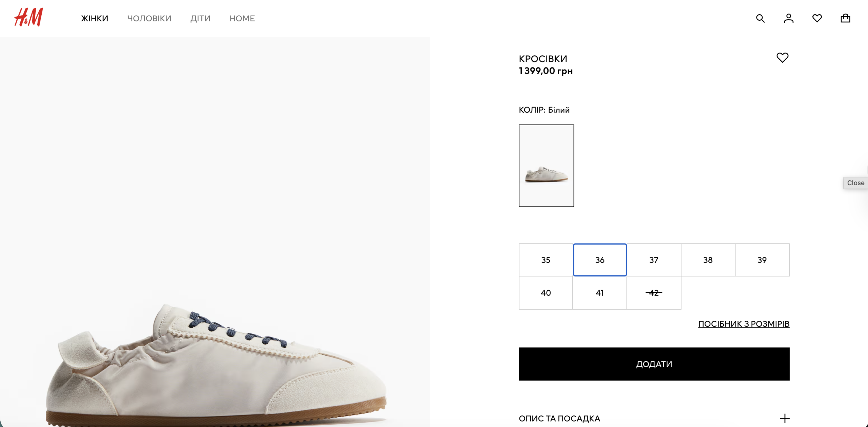Select size 35
This screenshot has height=427, width=868.
(x=546, y=260)
